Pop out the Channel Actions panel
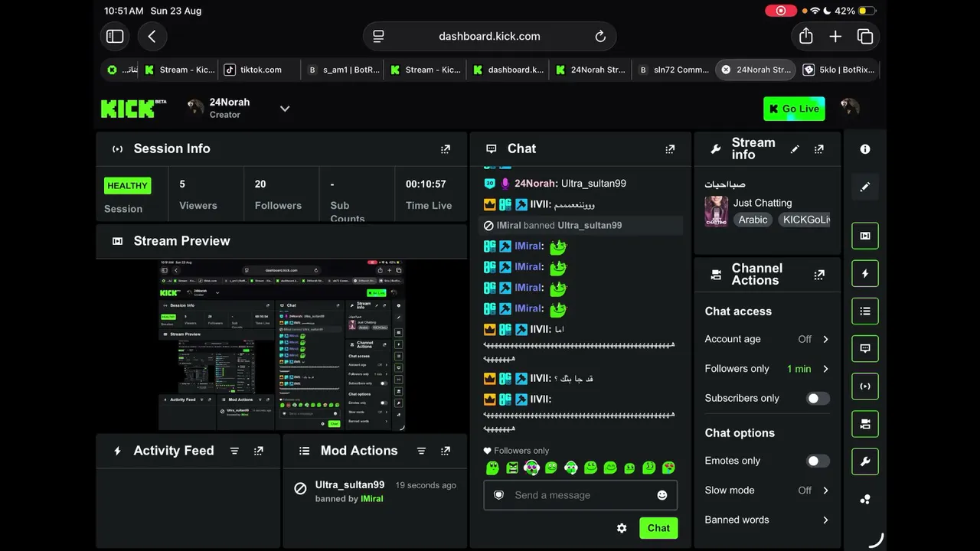 pyautogui.click(x=819, y=275)
